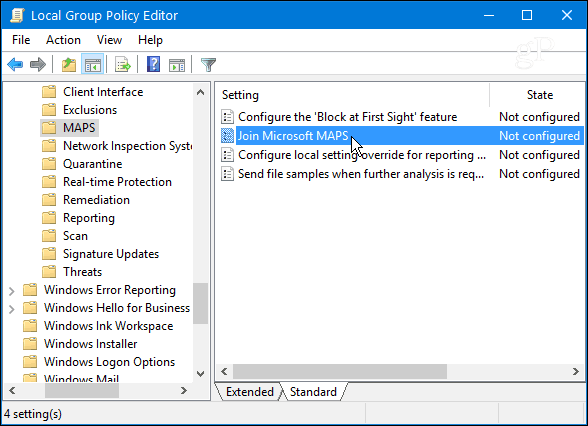The height and width of the screenshot is (426, 588).
Task: Click the Join Microsoft MAPS policy icon
Action: [227, 136]
